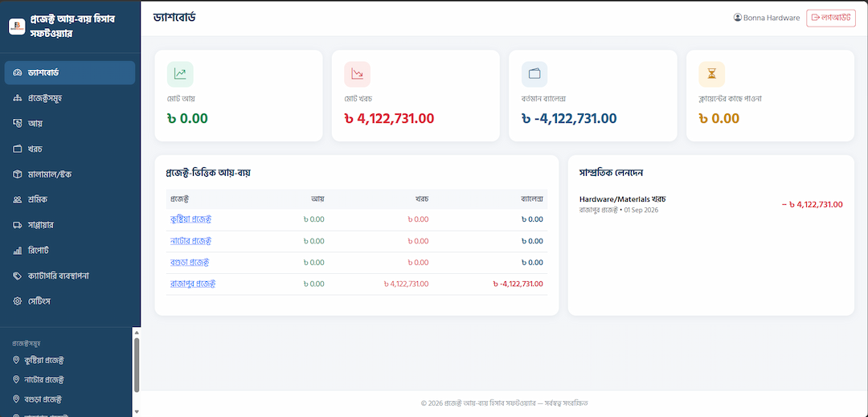Click the লগআউট logout button
Screen dimensions: 868x417
tap(831, 18)
